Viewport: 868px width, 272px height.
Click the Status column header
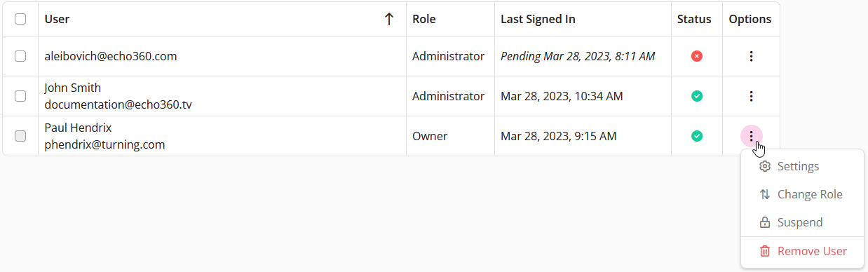click(x=694, y=19)
